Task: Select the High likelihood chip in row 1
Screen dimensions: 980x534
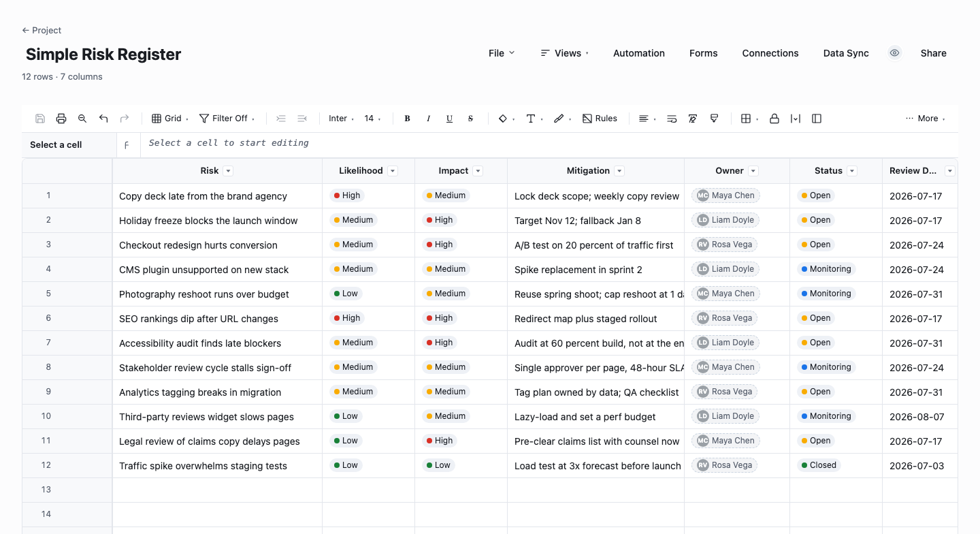Action: tap(347, 195)
